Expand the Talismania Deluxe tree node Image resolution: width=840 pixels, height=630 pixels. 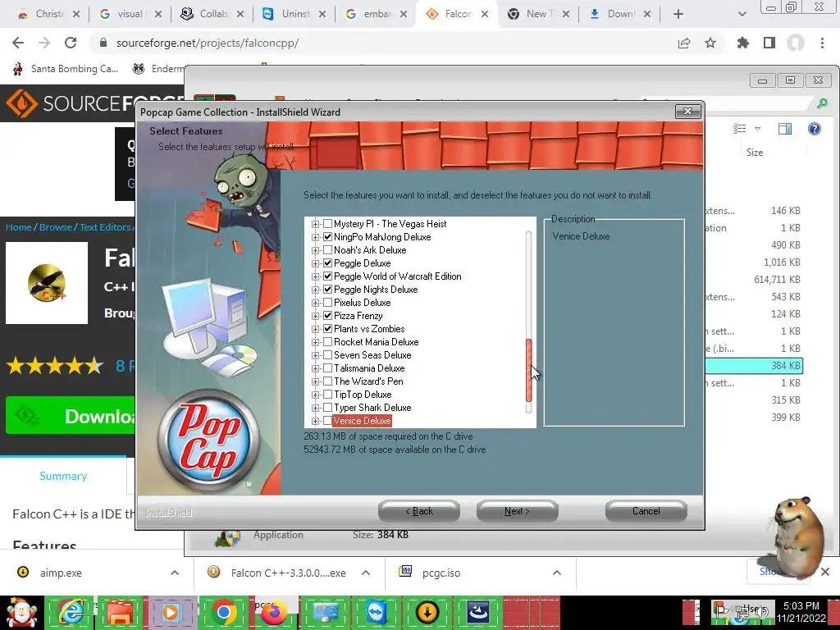(316, 368)
